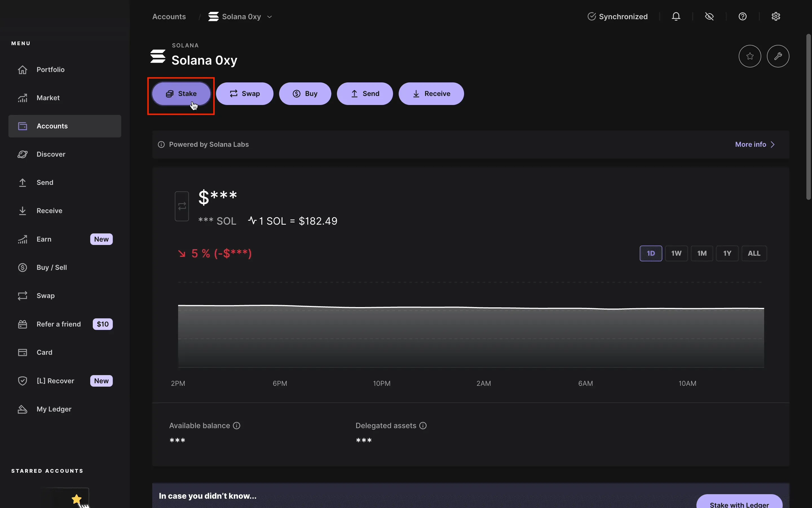The image size is (812, 508).
Task: Open the help question mark icon
Action: click(x=743, y=16)
